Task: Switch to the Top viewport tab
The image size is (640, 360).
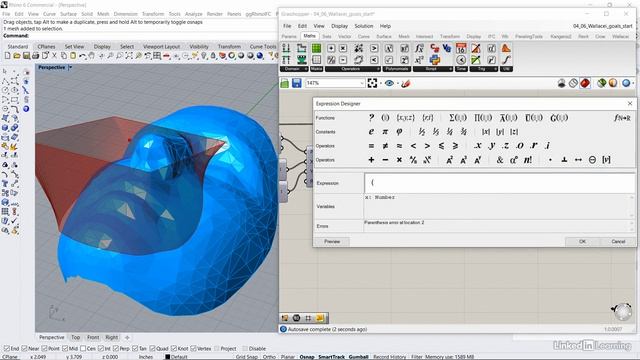Action: pos(76,338)
